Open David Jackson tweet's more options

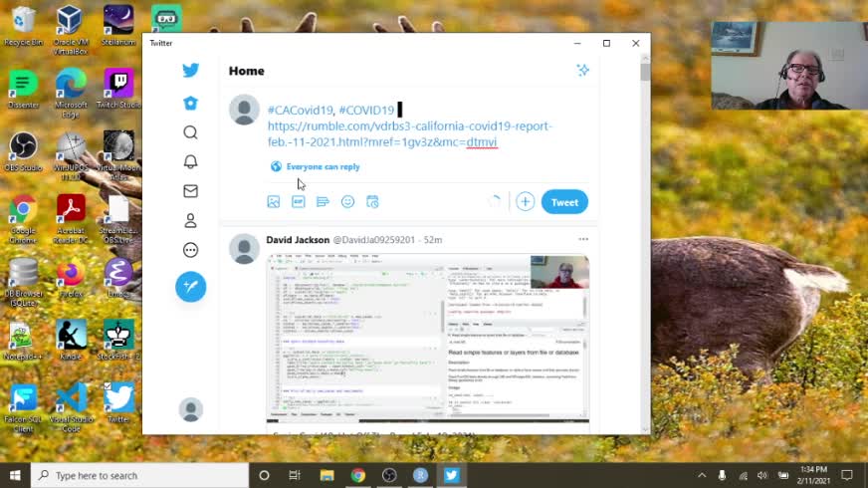pyautogui.click(x=583, y=239)
